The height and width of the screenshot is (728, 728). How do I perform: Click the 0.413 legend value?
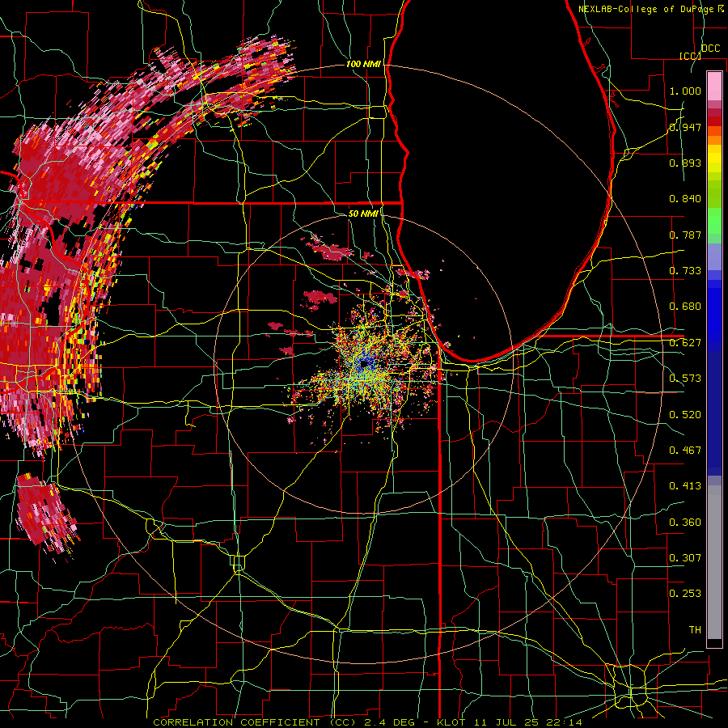pyautogui.click(x=685, y=486)
